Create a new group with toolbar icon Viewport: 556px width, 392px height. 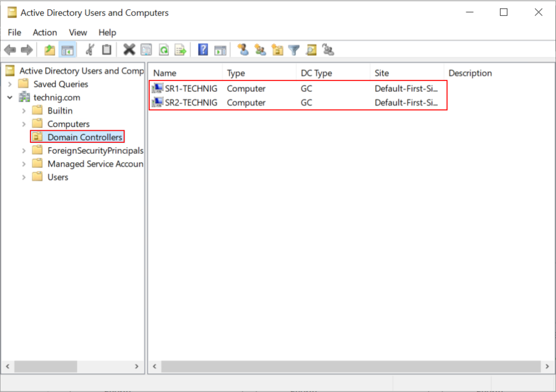click(260, 49)
